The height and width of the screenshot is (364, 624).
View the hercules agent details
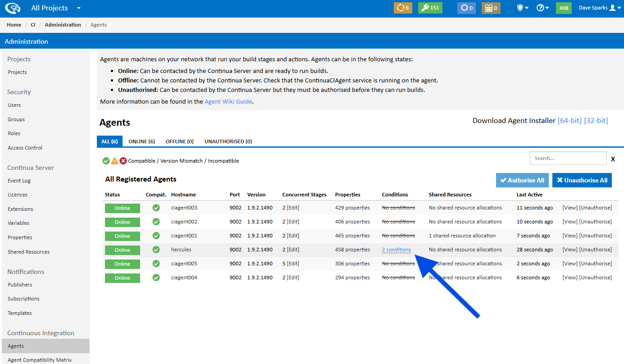pyautogui.click(x=570, y=250)
